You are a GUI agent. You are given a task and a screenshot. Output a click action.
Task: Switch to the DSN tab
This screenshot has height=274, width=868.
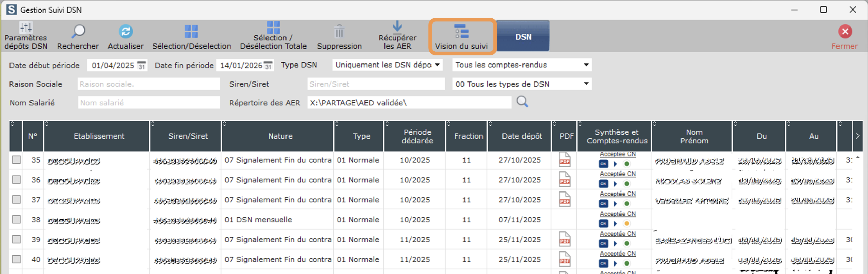coord(523,37)
